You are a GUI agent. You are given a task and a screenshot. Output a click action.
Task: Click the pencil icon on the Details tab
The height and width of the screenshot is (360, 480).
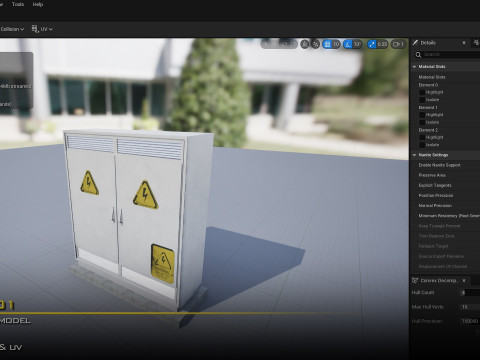pyautogui.click(x=415, y=43)
